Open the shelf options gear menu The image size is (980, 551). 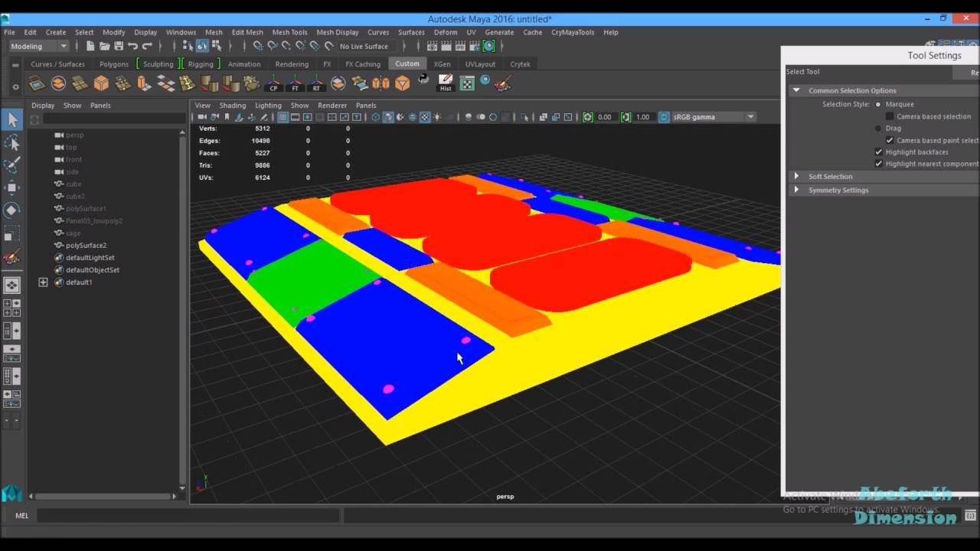(15, 86)
